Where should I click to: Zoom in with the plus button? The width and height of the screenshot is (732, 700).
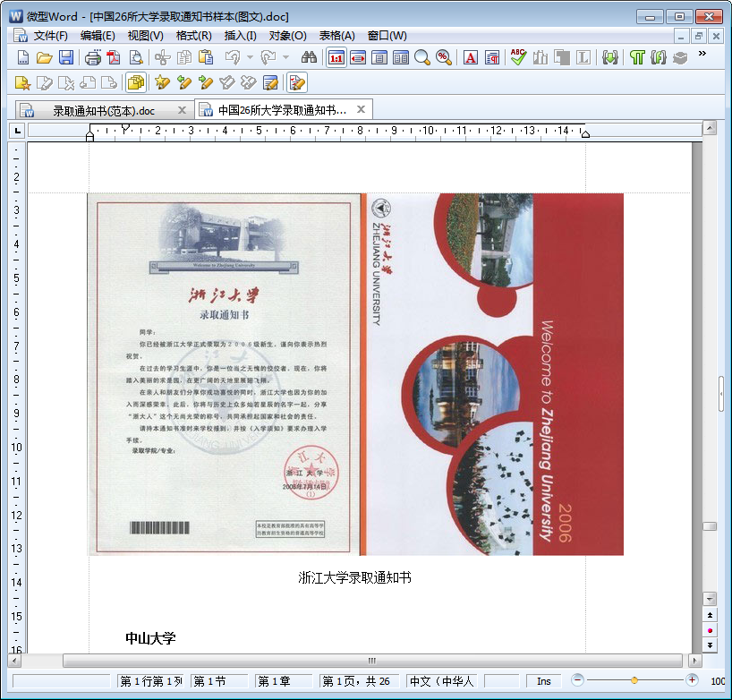692,680
